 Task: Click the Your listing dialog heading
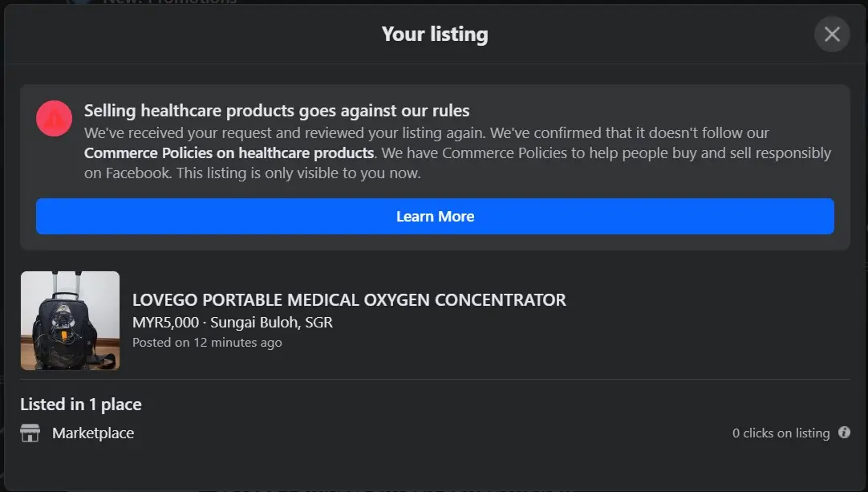[x=434, y=35]
